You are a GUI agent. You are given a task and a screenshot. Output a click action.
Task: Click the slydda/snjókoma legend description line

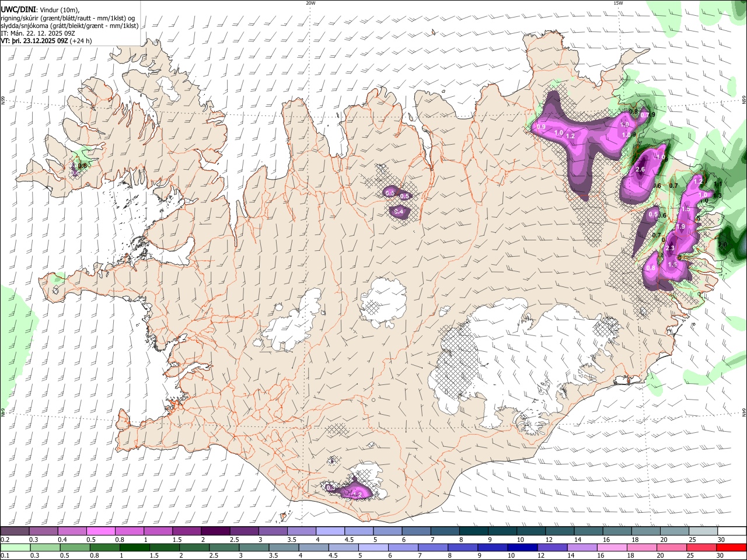click(69, 26)
